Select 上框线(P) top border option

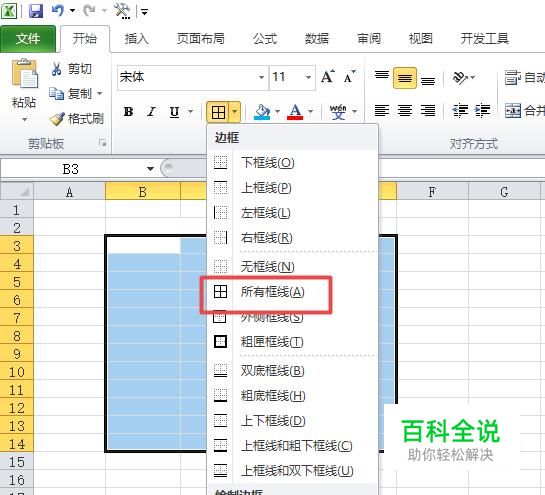(x=292, y=188)
